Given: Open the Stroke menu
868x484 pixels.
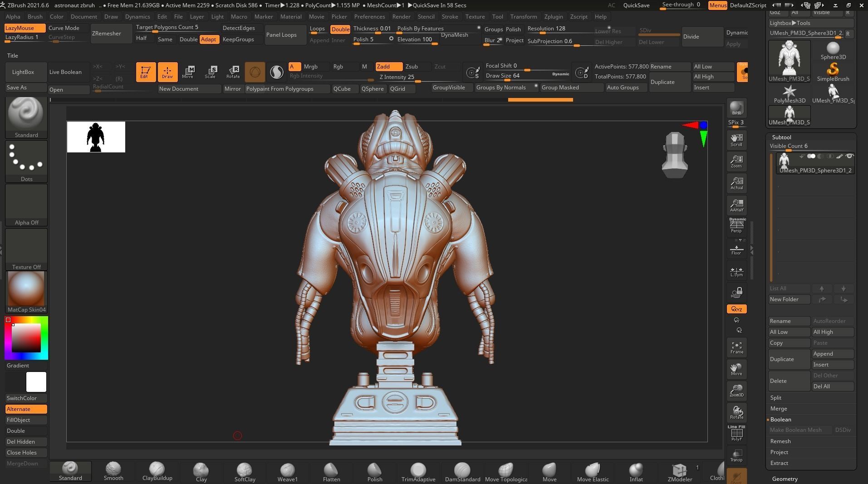Looking at the screenshot, I should (x=450, y=17).
